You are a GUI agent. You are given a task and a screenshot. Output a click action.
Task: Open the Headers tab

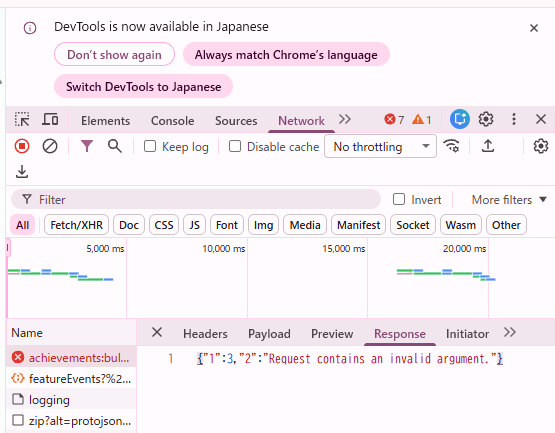point(205,334)
